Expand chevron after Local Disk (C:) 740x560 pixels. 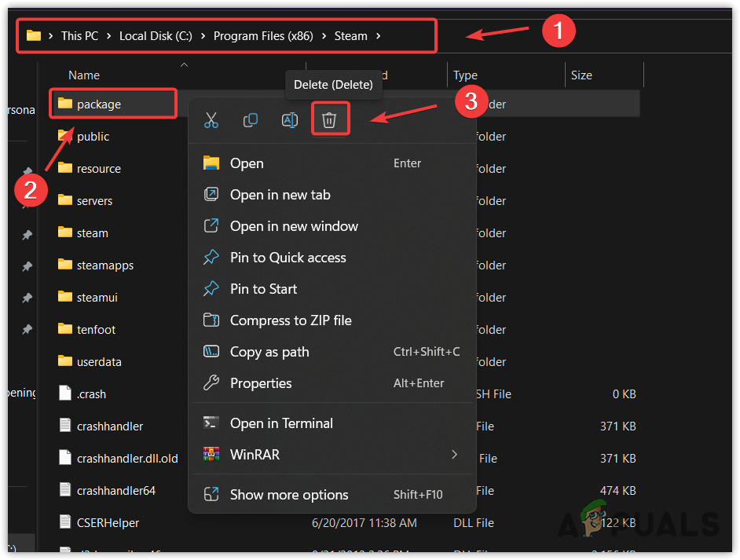(203, 36)
